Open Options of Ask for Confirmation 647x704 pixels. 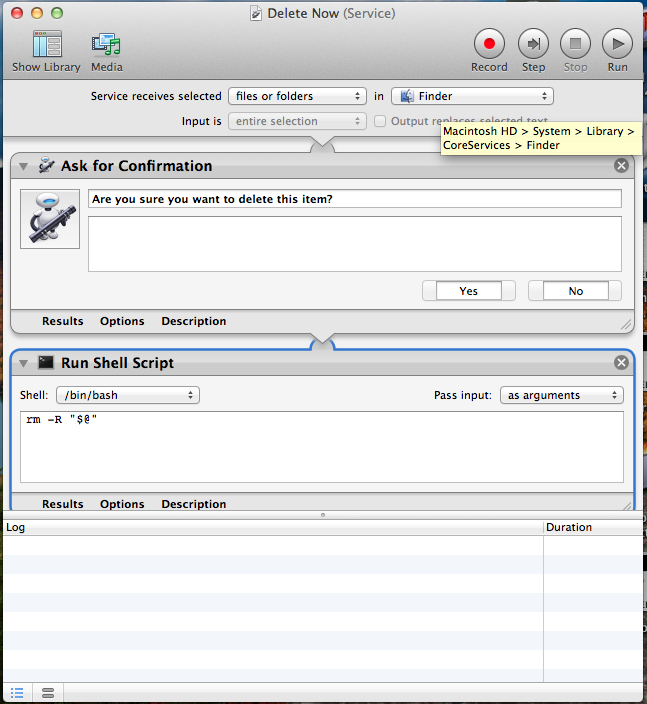pos(122,321)
